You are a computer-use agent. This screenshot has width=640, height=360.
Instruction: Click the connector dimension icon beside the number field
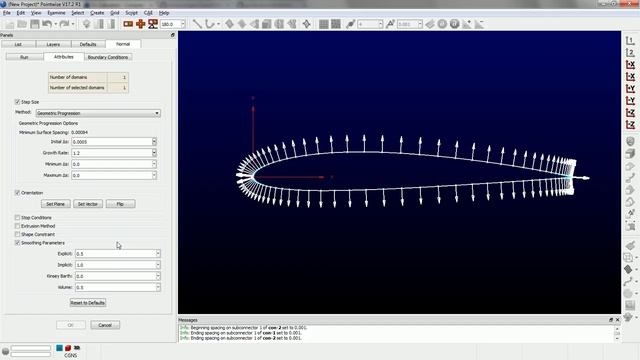pos(351,24)
